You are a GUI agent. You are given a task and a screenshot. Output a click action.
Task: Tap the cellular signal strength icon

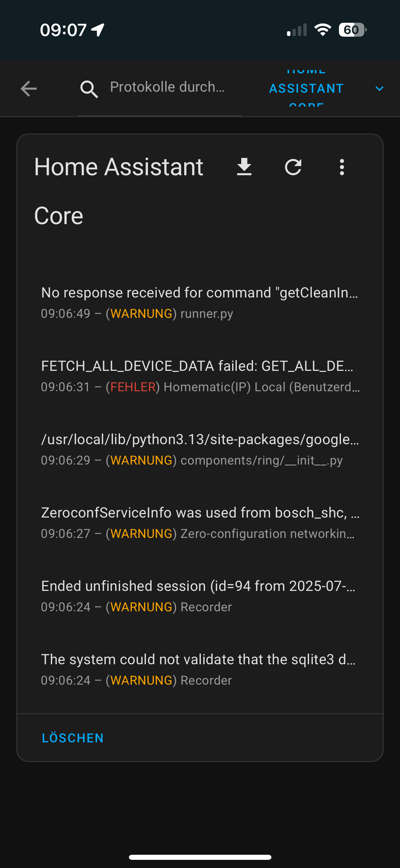(x=297, y=30)
